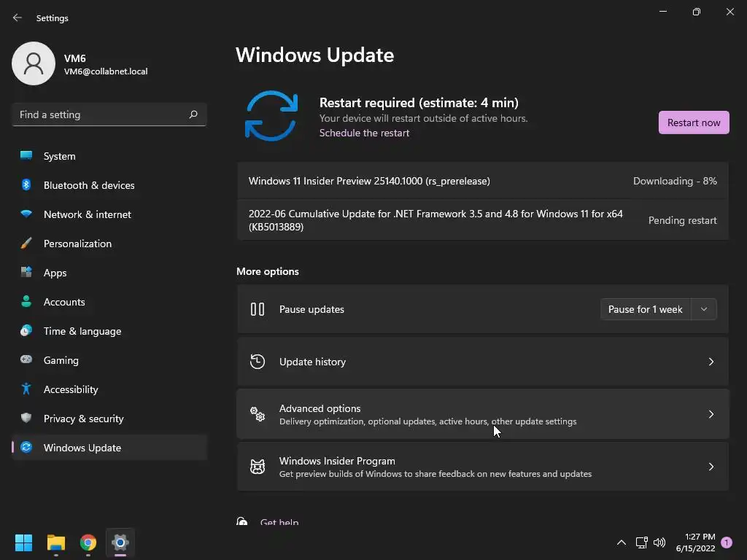Screen dimensions: 747x560
Task: Click the Gaming controller icon
Action: [26, 360]
